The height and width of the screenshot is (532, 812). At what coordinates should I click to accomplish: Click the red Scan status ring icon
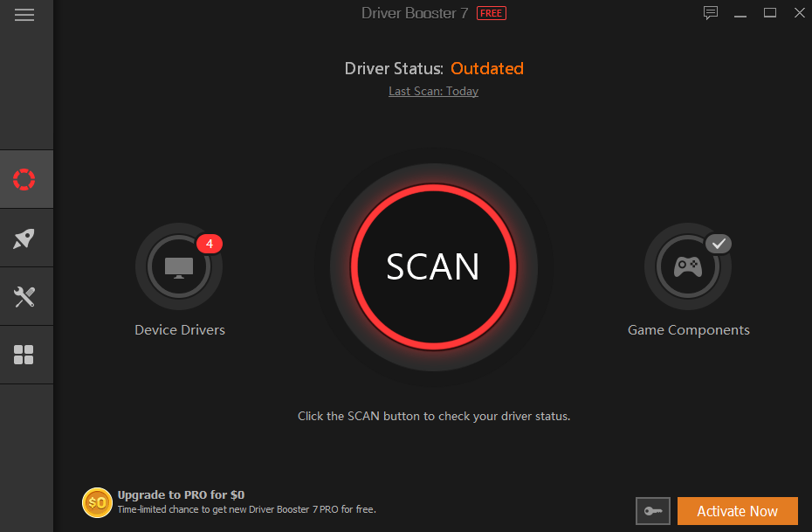25,178
